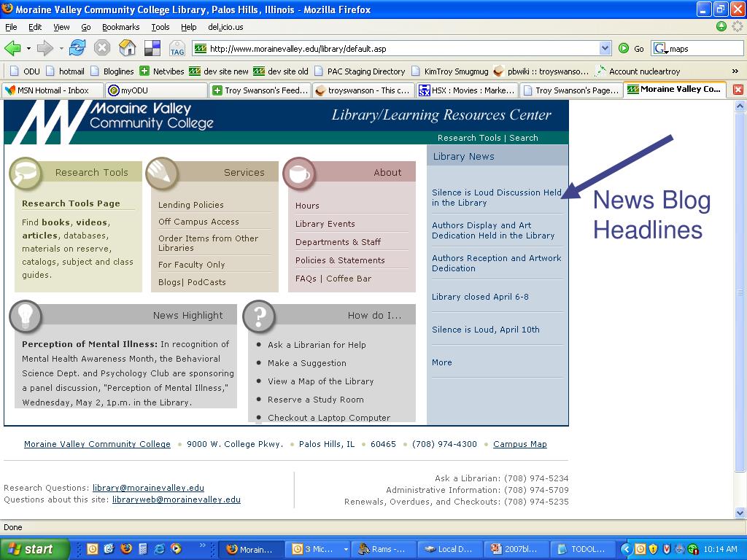Expand hidden quick launch icons chevron
The height and width of the screenshot is (560, 747).
(202, 545)
